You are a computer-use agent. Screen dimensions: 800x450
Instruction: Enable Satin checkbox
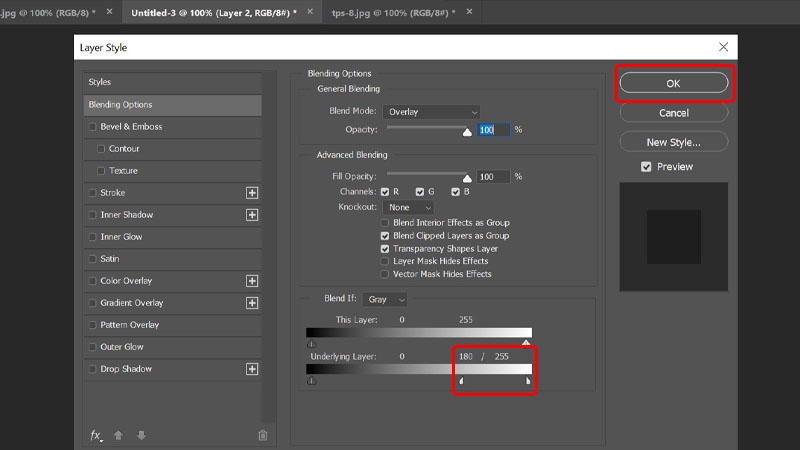[x=92, y=259]
